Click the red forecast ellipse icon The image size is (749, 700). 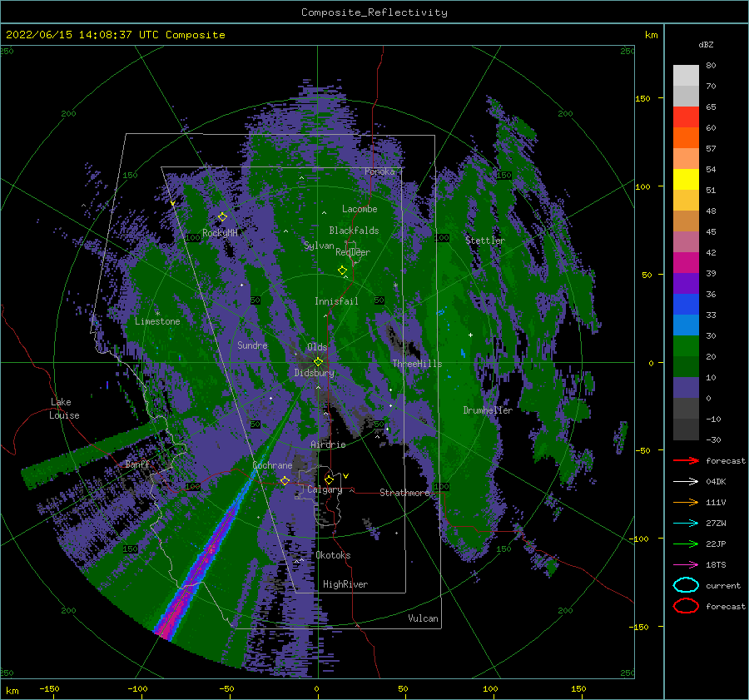[x=686, y=606]
